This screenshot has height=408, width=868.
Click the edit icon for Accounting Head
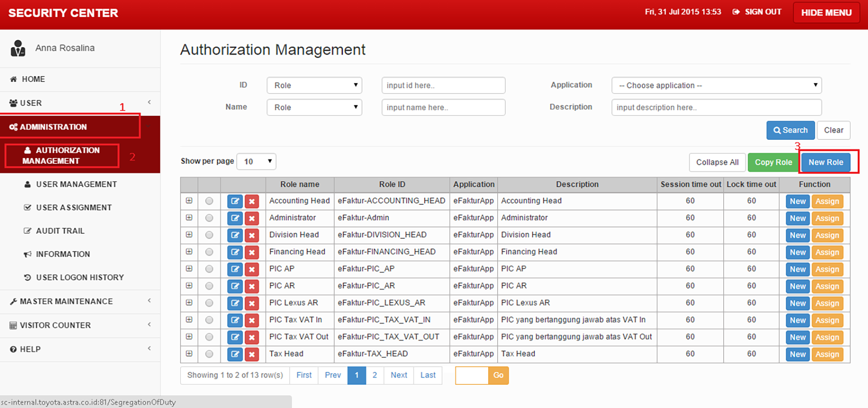[x=235, y=201]
